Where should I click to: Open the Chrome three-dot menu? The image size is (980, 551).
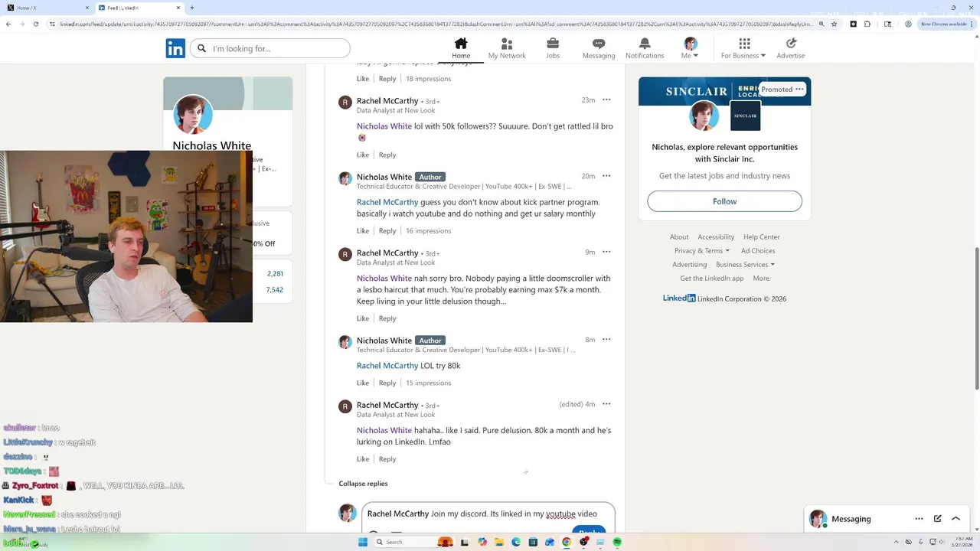click(971, 24)
